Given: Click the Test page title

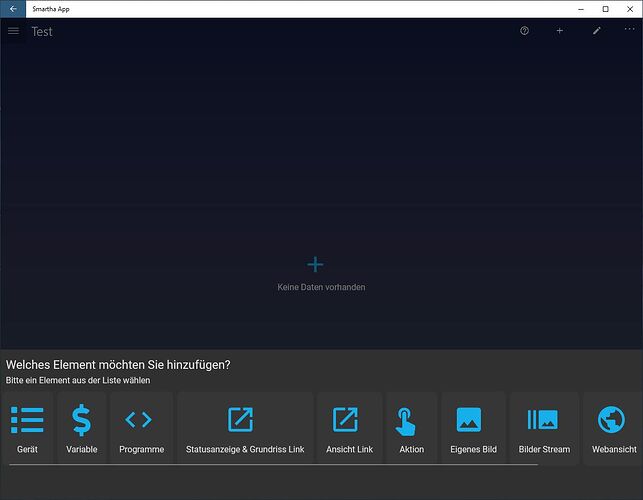Looking at the screenshot, I should (x=42, y=31).
